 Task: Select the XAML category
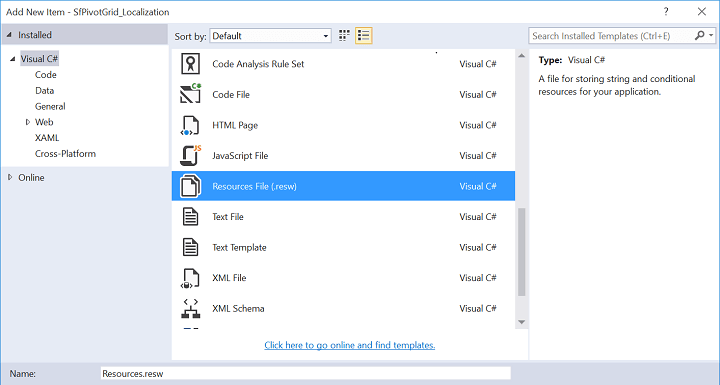pos(47,137)
